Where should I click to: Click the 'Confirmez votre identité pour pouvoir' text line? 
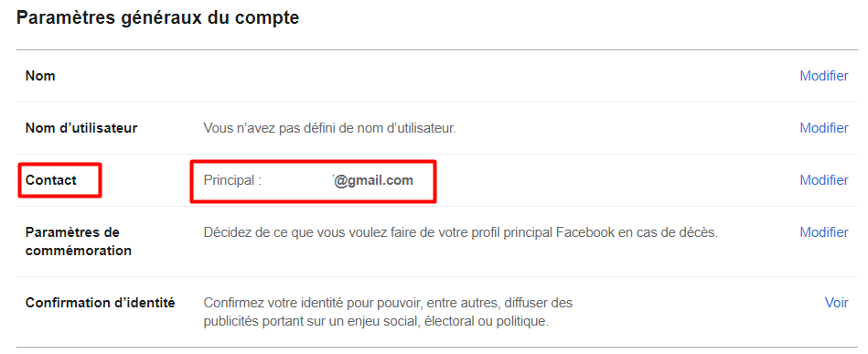(x=388, y=303)
